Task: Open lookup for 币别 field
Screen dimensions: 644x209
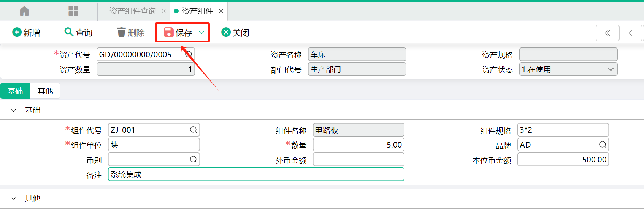Action: coord(194,159)
